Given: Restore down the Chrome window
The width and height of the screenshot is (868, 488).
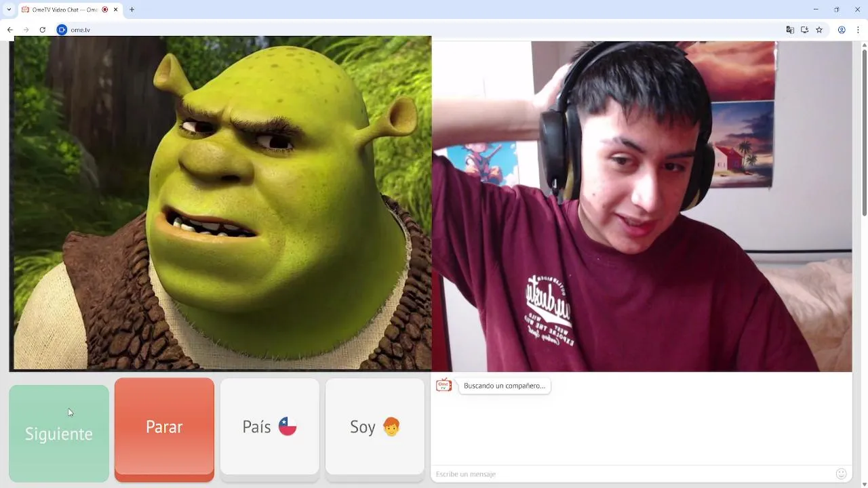Looking at the screenshot, I should [x=837, y=9].
